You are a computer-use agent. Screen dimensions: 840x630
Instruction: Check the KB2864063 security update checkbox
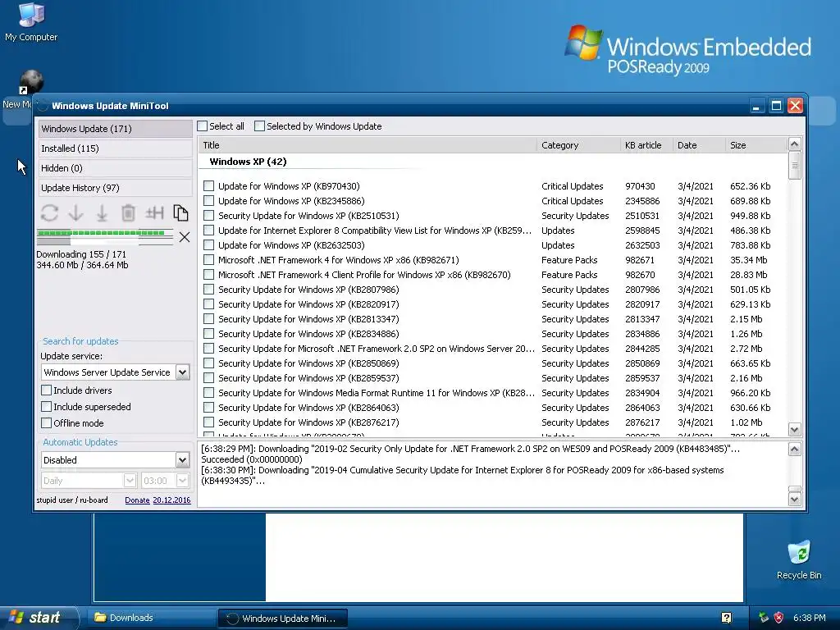pyautogui.click(x=209, y=407)
